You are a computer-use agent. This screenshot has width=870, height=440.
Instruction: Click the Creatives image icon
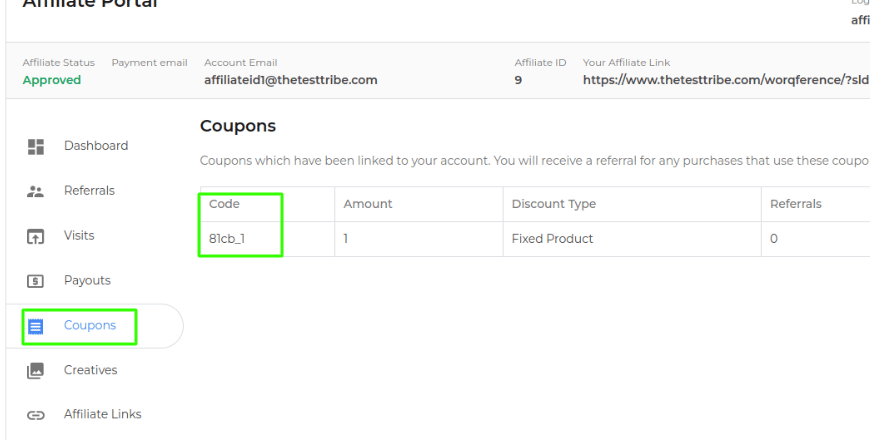[36, 371]
